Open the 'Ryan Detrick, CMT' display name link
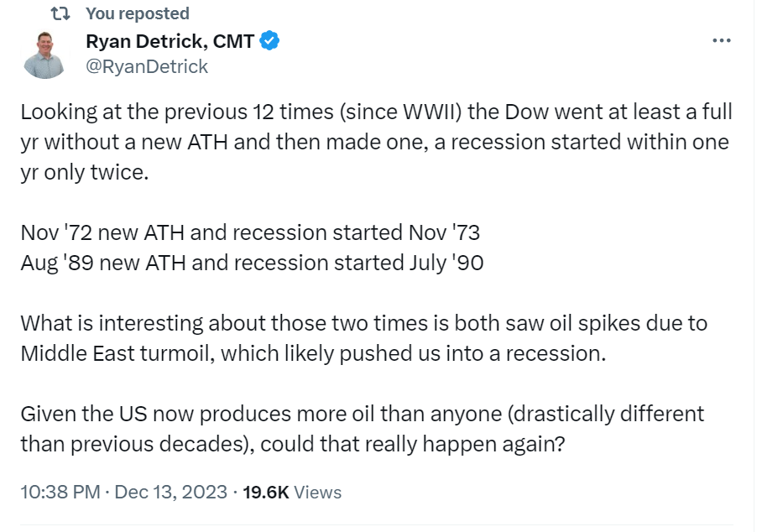The height and width of the screenshot is (532, 762). pos(170,41)
